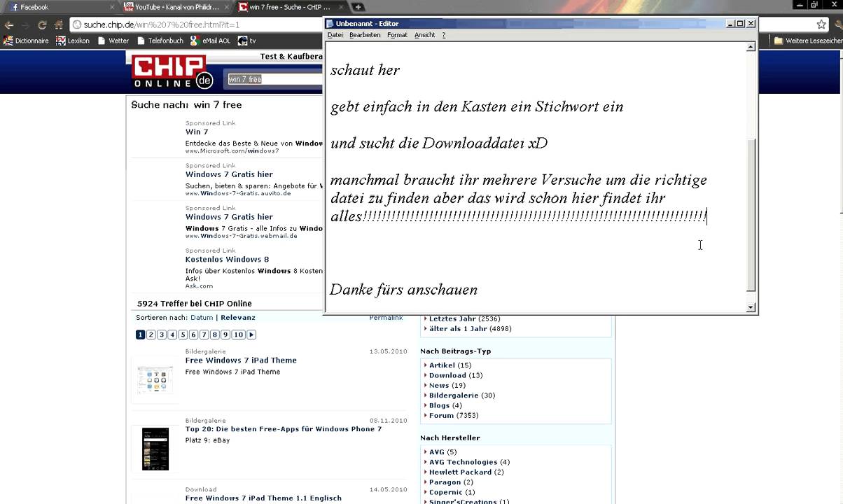Filter results by Artikel type
Image resolution: width=843 pixels, height=504 pixels.
coord(442,365)
